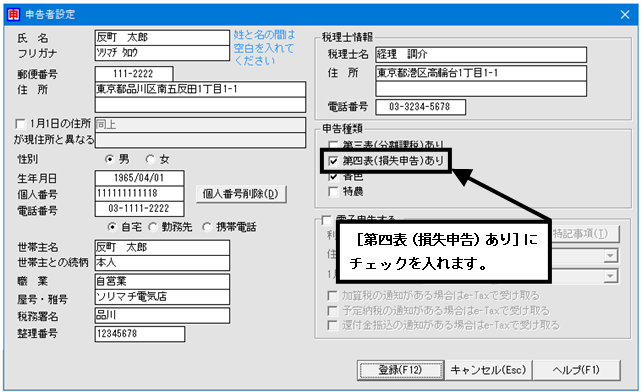Enable the 電子申告する checkbox

point(327,220)
